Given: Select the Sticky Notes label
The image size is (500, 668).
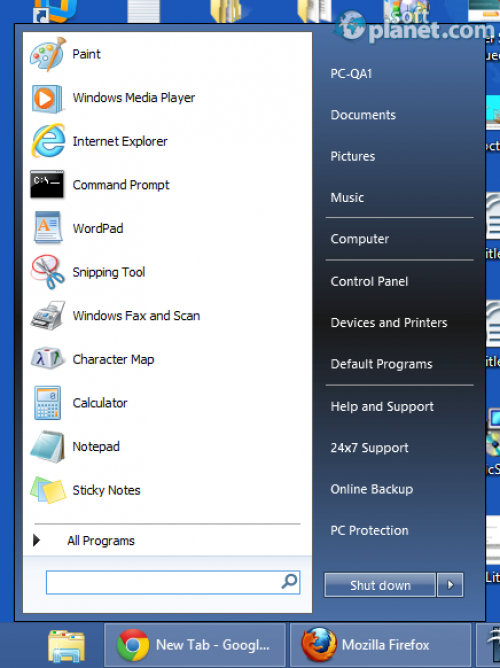Looking at the screenshot, I should click(x=106, y=490).
